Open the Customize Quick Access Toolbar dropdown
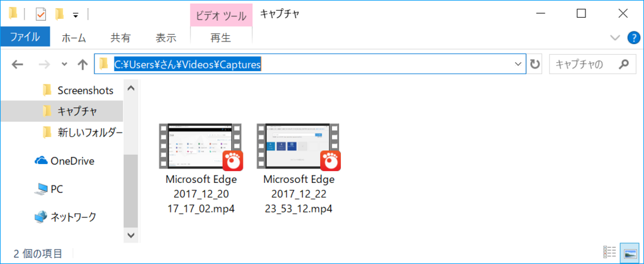This screenshot has width=644, height=264. [75, 15]
